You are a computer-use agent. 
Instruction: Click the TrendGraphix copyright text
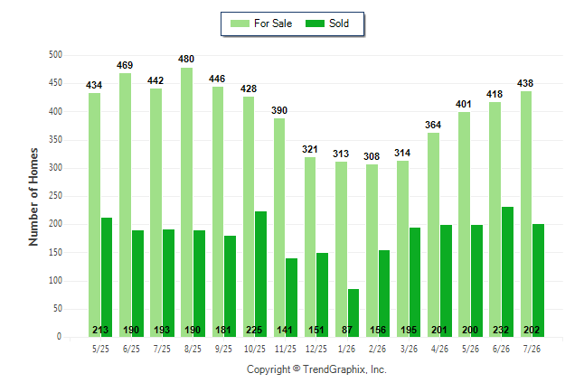click(316, 369)
